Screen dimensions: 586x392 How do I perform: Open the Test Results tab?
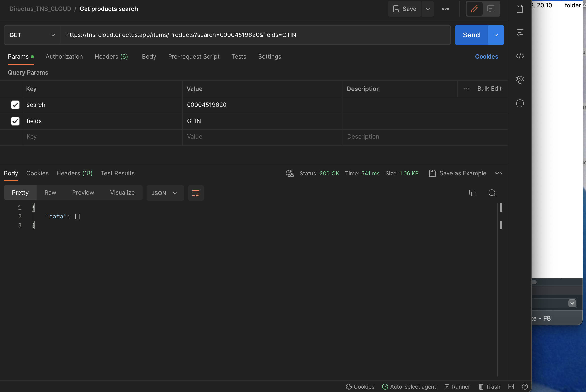click(117, 173)
